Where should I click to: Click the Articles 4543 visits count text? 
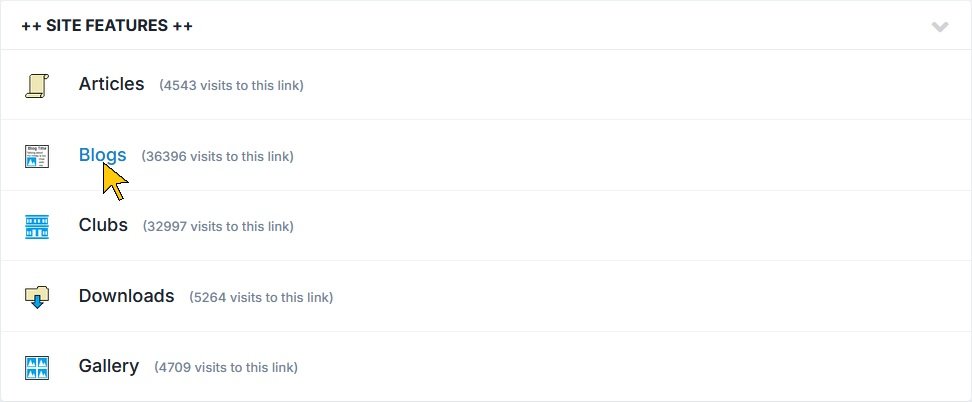coord(231,86)
